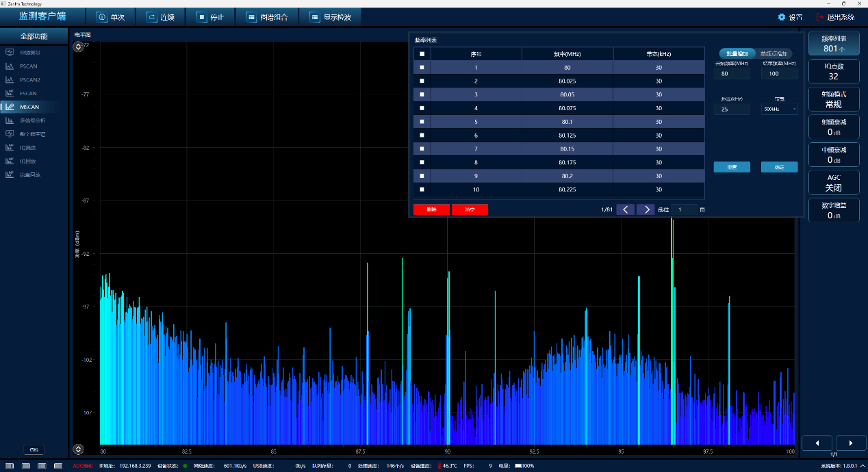Open the 频率列表 801 parameter panel

click(x=833, y=44)
